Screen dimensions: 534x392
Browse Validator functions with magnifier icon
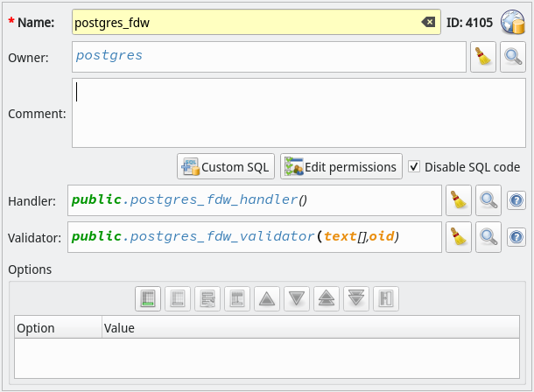click(488, 237)
